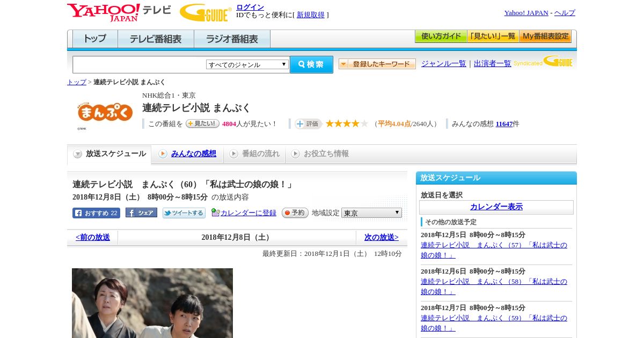
Task: Click the トップ breadcrumb link
Action: pyautogui.click(x=77, y=82)
